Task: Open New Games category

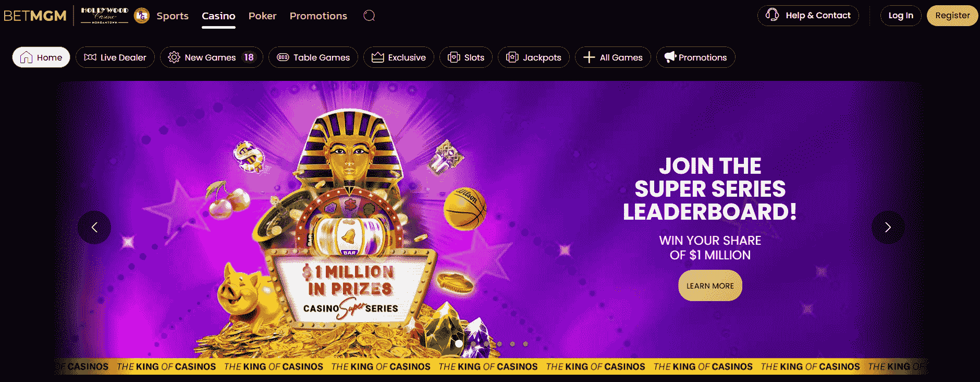Action: (211, 57)
